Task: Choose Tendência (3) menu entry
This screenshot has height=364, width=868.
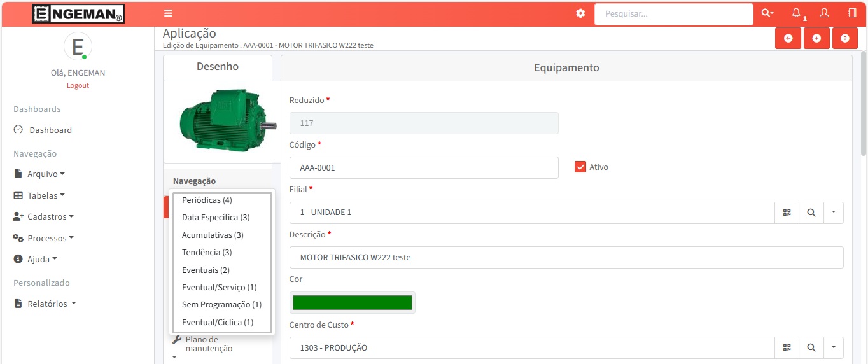Action: 207,253
